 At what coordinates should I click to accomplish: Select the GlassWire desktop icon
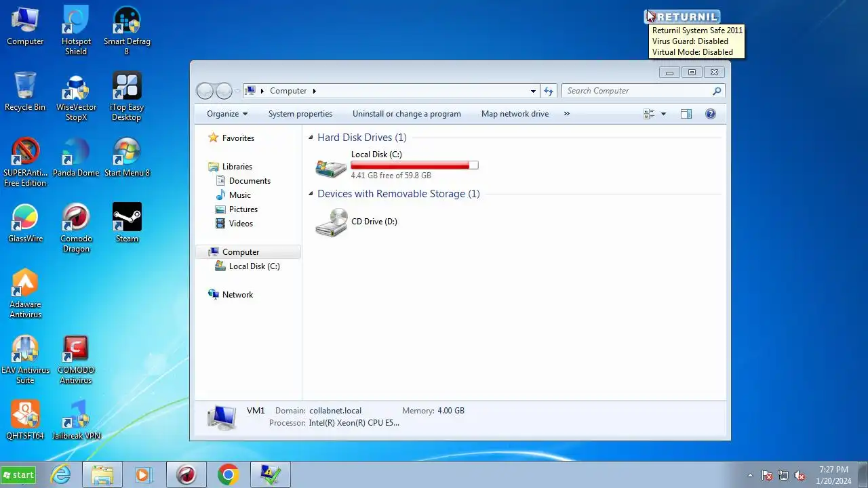click(x=25, y=224)
